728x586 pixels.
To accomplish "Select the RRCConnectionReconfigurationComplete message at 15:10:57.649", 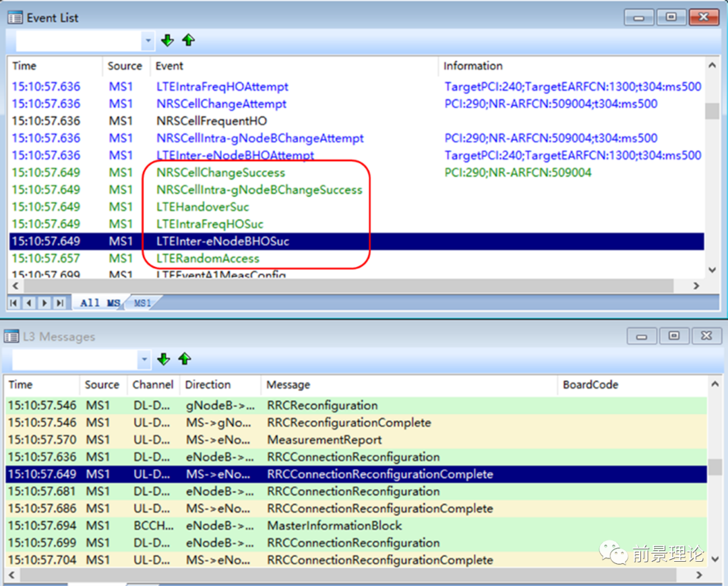I will pyautogui.click(x=356, y=474).
